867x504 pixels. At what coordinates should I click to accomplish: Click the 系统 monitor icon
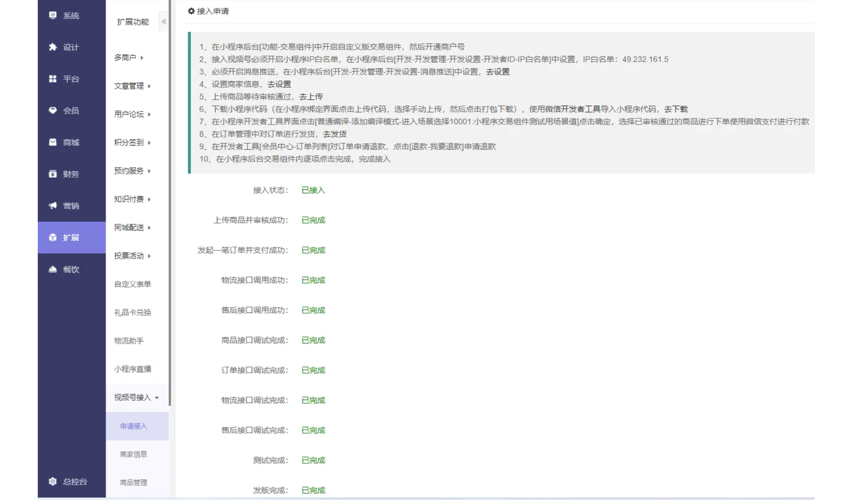pos(52,16)
